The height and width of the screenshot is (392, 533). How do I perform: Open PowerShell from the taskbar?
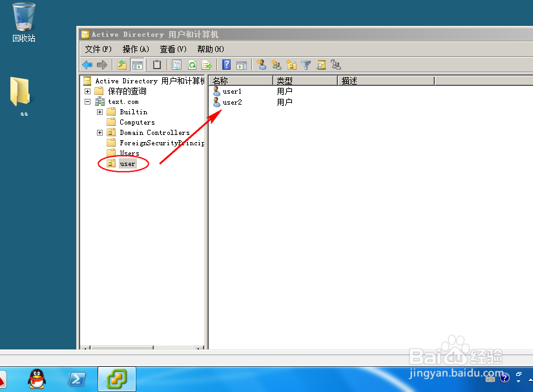[x=77, y=379]
